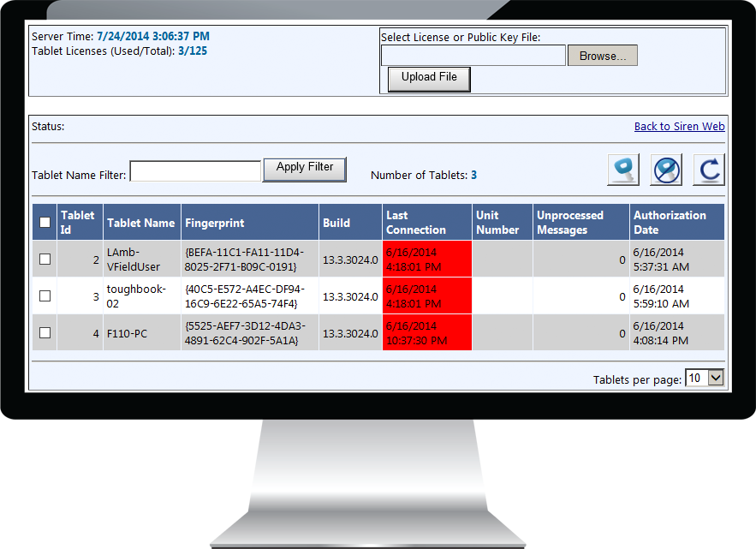Viewport: 756px width, 549px height.
Task: Check the box for LAmb-VFieldUser tablet
Action: (45, 259)
